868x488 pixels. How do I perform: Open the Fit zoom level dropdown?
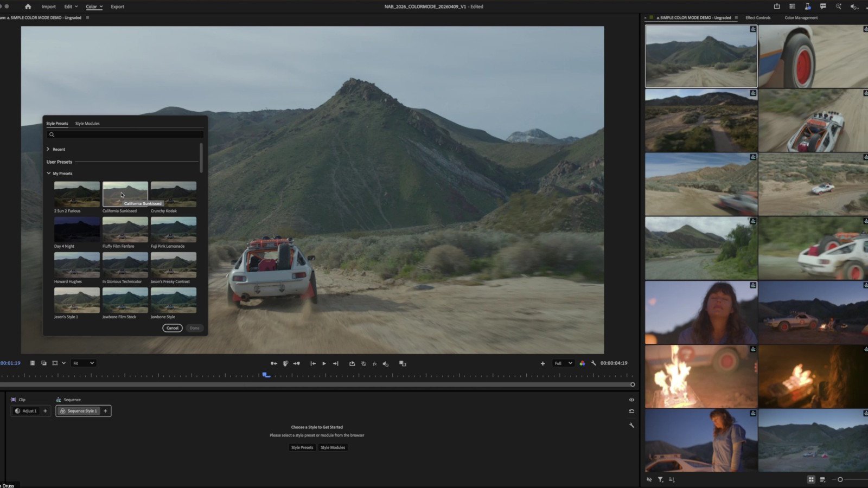83,363
